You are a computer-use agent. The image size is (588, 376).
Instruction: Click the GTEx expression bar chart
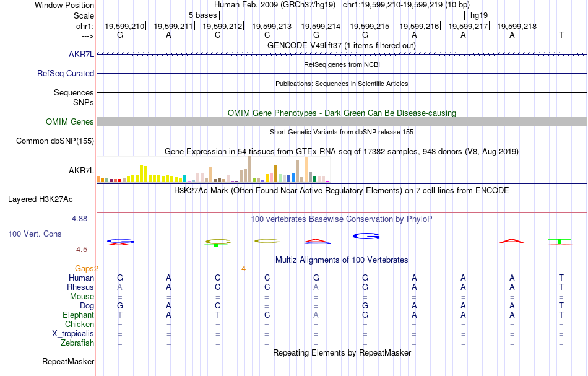[213, 170]
